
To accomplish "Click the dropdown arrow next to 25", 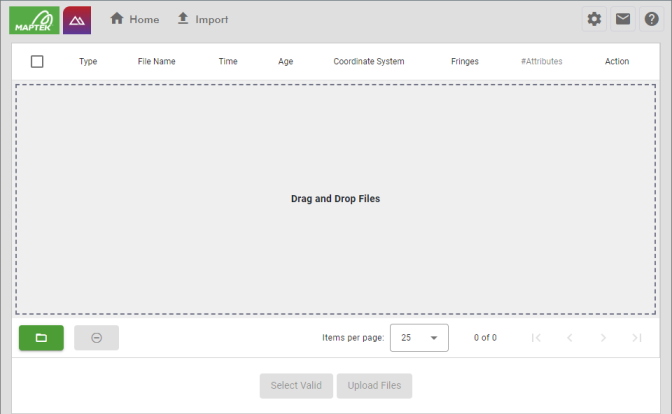I will (434, 338).
